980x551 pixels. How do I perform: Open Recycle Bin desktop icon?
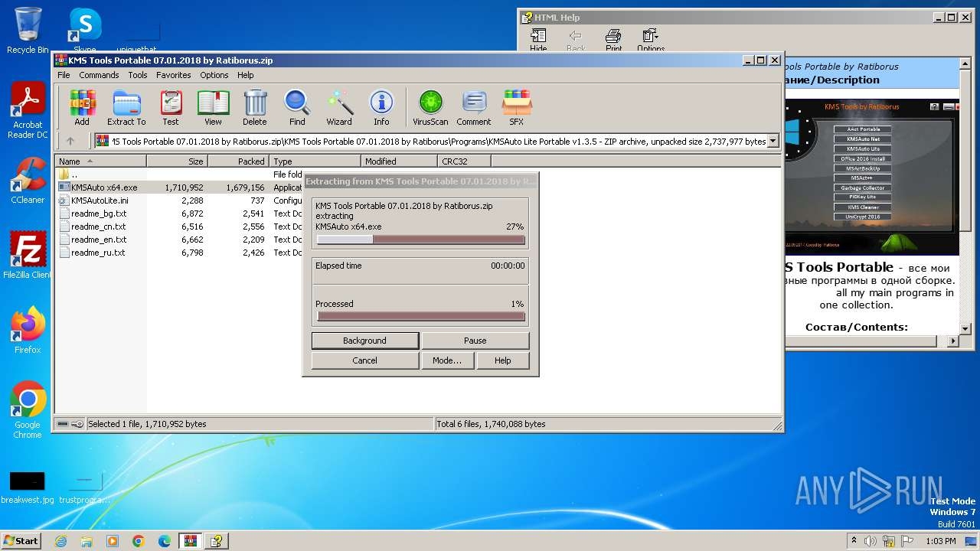coord(28,31)
